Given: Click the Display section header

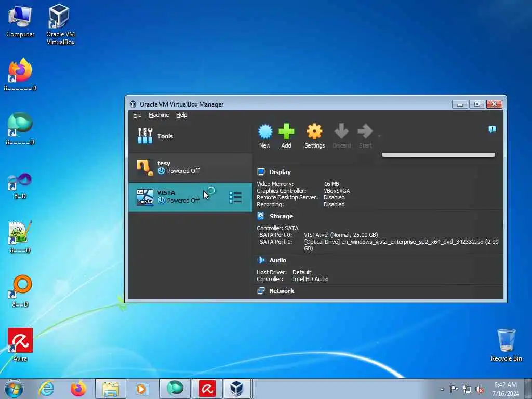Looking at the screenshot, I should click(280, 172).
